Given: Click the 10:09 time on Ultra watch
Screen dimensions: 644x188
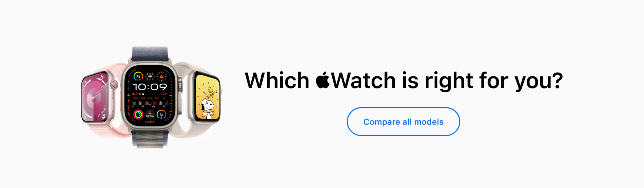Looking at the screenshot, I should 149,87.
